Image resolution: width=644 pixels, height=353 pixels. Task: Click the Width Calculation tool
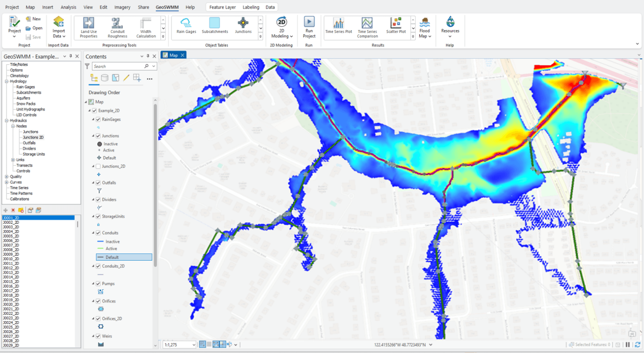(146, 27)
